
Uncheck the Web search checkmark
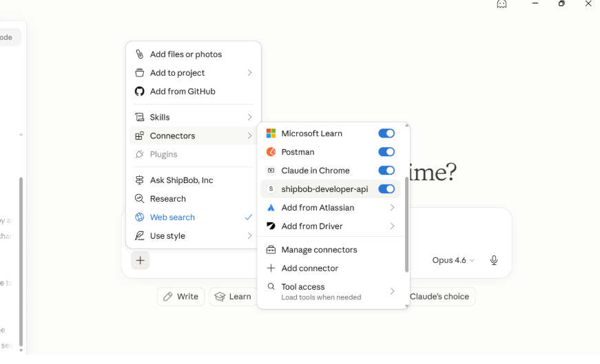point(249,217)
